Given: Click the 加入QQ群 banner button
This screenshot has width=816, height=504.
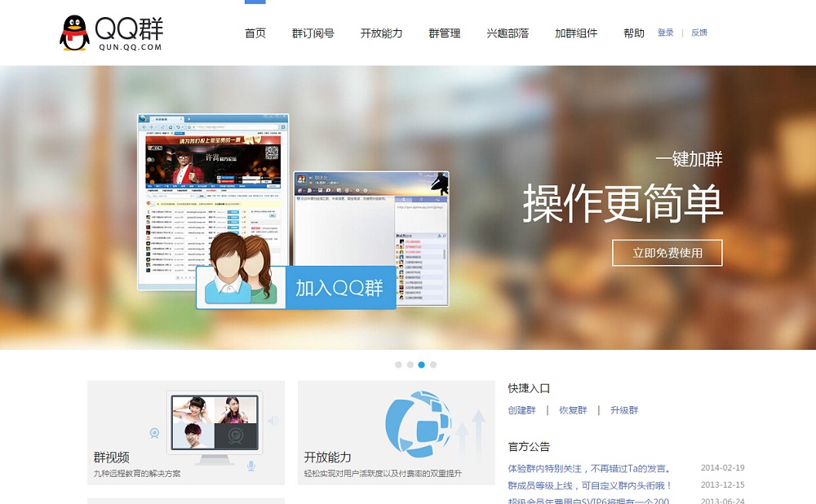Looking at the screenshot, I should [339, 288].
